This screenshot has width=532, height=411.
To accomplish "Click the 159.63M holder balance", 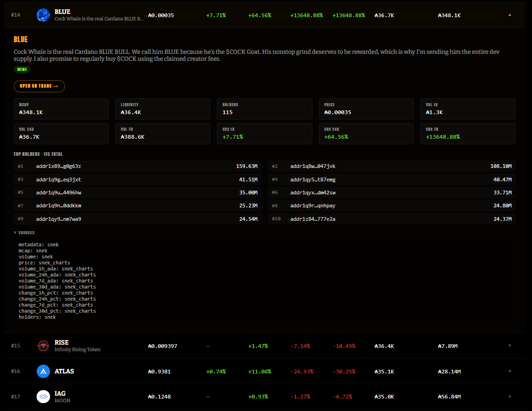I will coord(247,166).
